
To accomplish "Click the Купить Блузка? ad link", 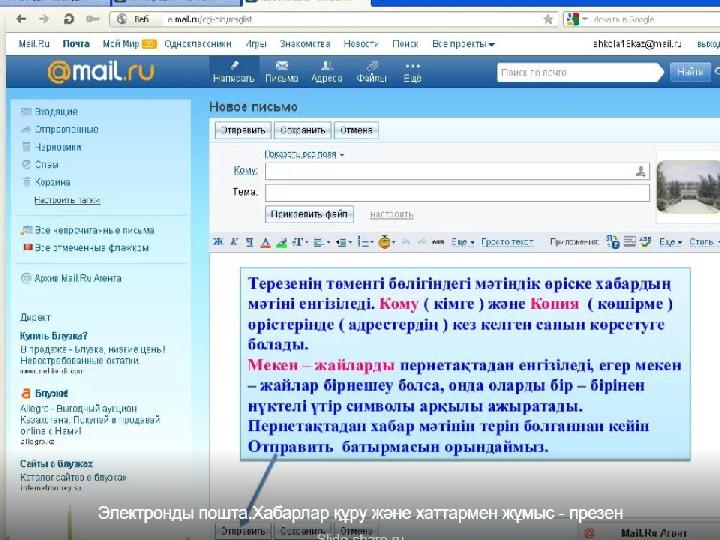I will [x=54, y=336].
